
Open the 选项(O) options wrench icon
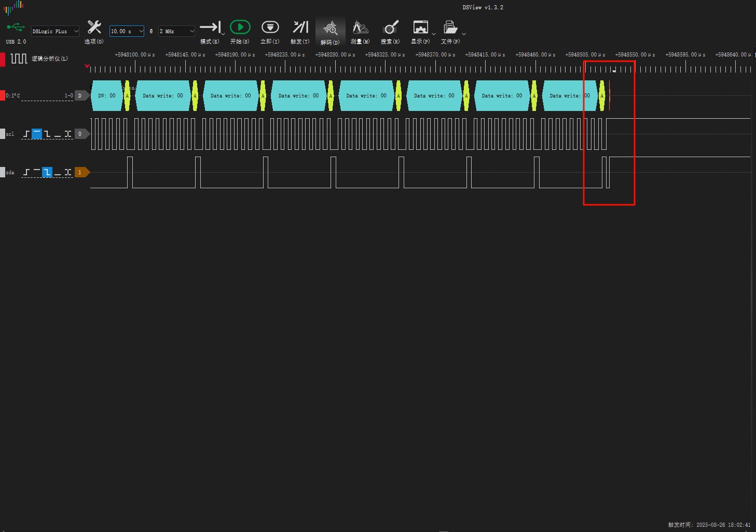94,27
